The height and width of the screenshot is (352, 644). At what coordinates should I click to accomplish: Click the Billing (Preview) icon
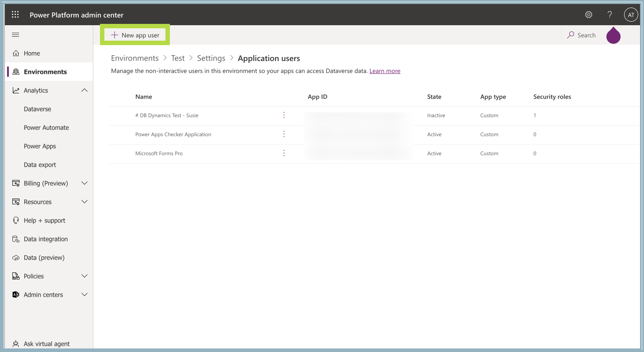coord(16,183)
